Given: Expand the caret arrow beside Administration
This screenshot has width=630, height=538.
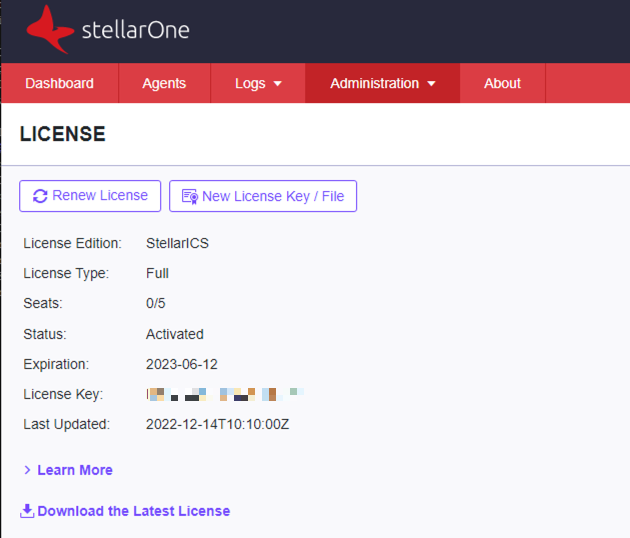Looking at the screenshot, I should coord(431,84).
